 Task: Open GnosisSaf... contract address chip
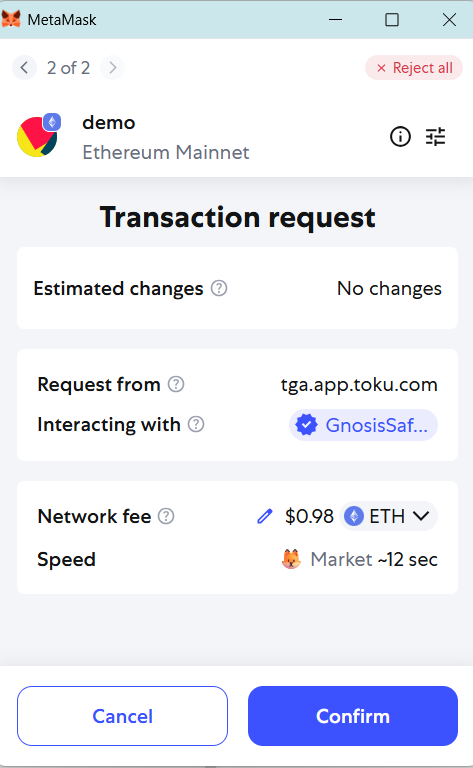coord(363,425)
